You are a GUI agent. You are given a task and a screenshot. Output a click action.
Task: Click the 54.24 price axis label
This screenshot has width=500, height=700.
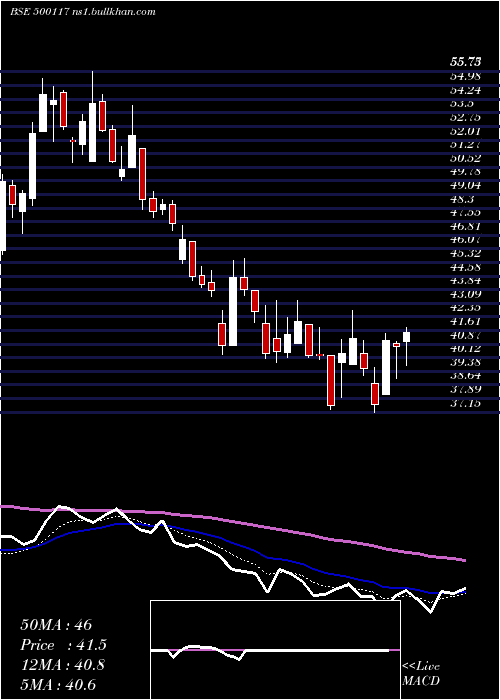click(x=465, y=90)
